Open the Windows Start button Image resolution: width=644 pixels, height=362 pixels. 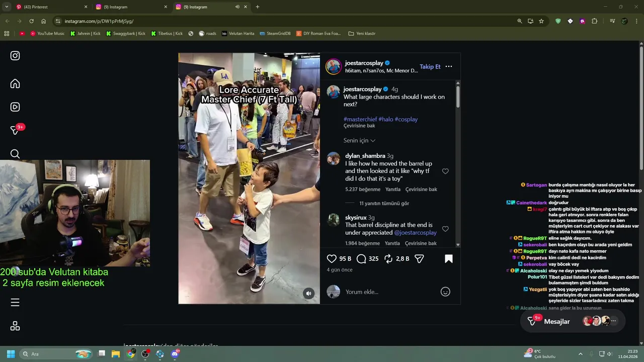[x=11, y=354]
